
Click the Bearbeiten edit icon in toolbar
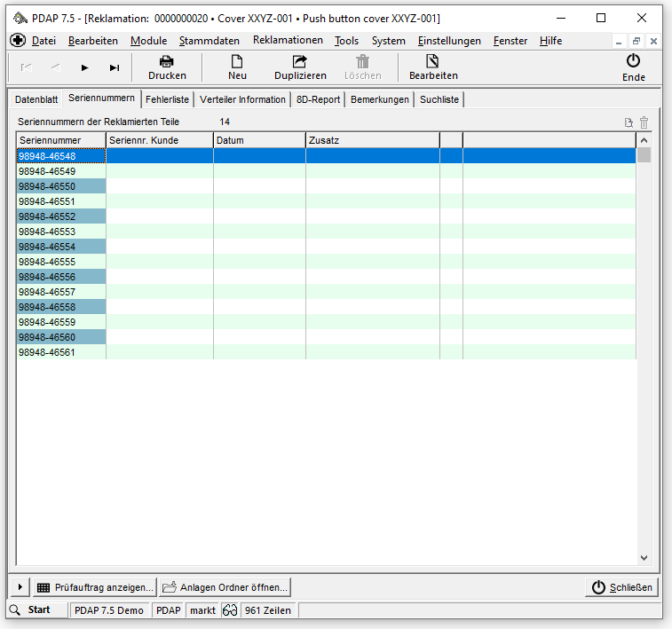[432, 61]
